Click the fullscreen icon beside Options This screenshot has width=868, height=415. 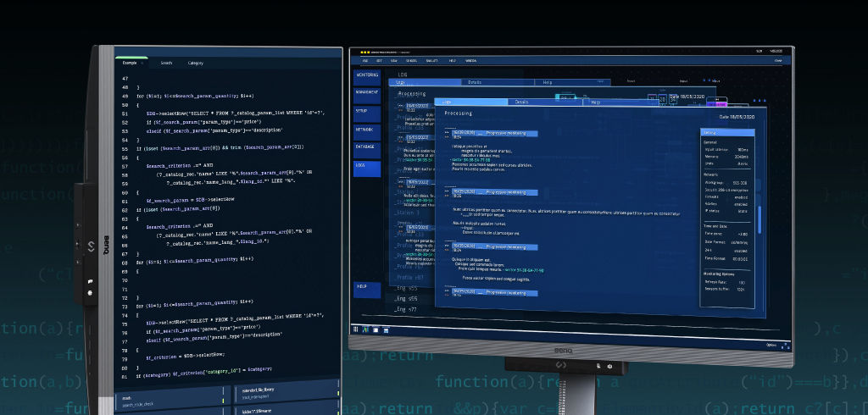783,346
